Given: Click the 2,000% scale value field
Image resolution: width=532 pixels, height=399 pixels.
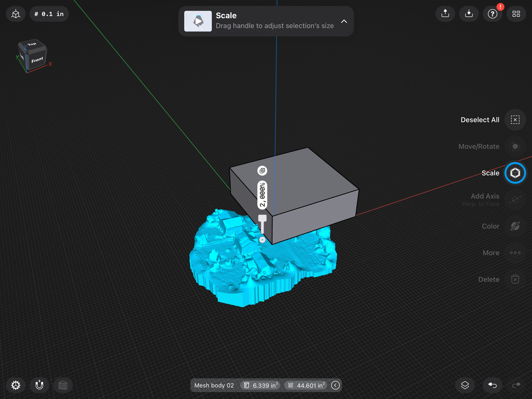Looking at the screenshot, I should pos(262,195).
